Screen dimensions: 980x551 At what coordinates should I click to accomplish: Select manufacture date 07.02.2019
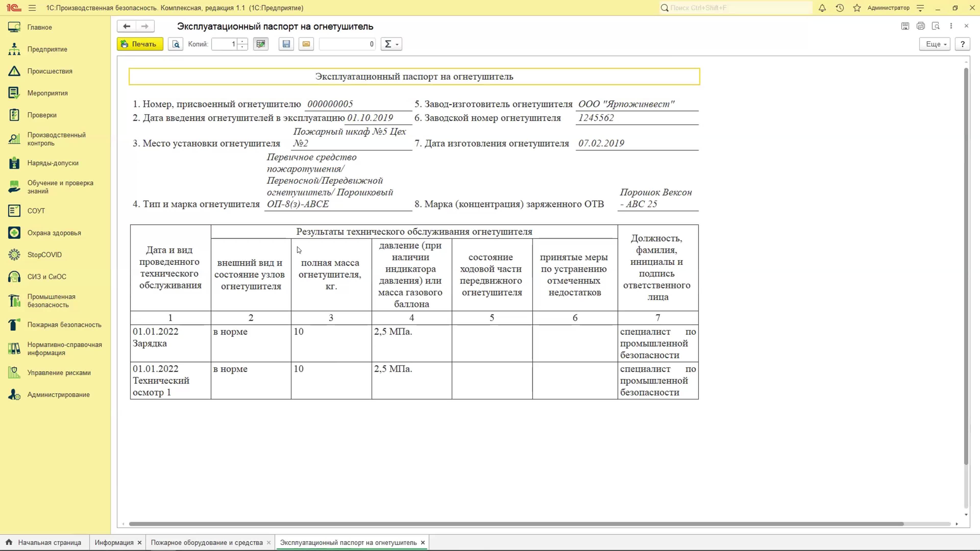637,143
